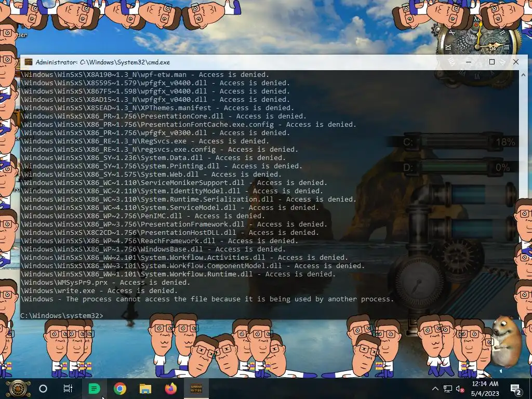Click the 'WMSysPr9.prx' output line

[x=105, y=282]
